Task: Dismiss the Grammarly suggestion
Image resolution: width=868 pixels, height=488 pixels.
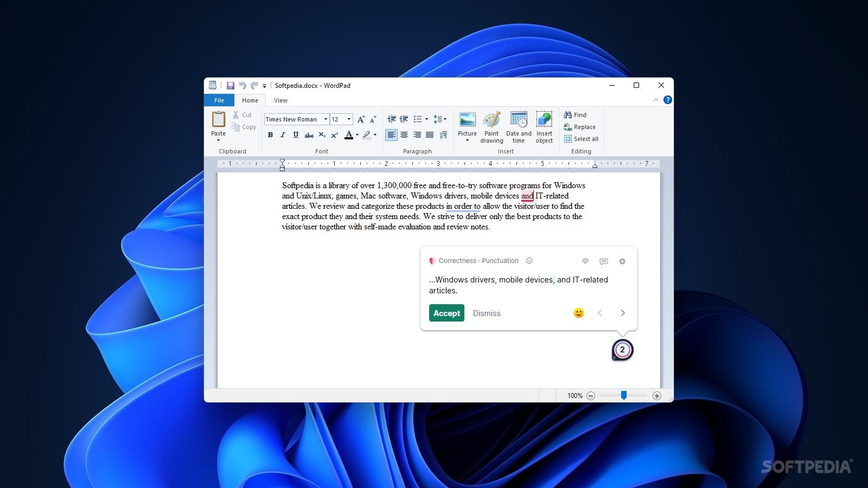Action: pyautogui.click(x=487, y=313)
